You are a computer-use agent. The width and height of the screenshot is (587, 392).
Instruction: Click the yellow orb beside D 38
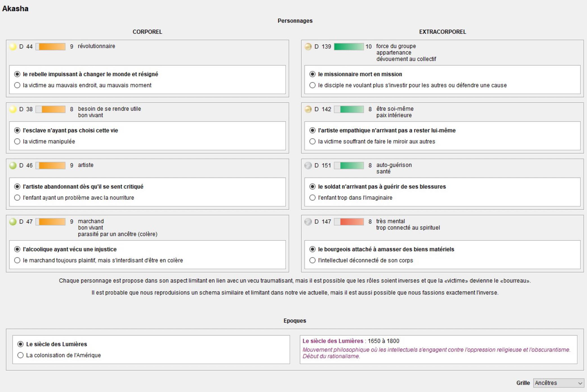click(13, 109)
